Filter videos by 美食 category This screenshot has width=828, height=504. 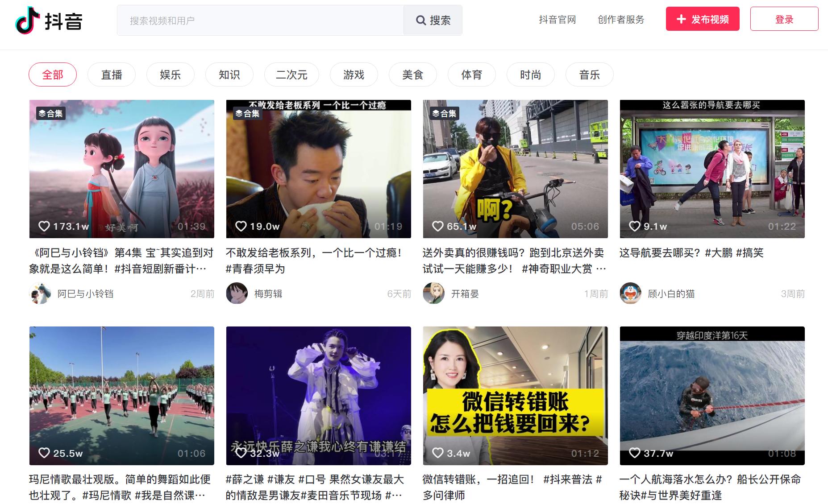click(412, 74)
